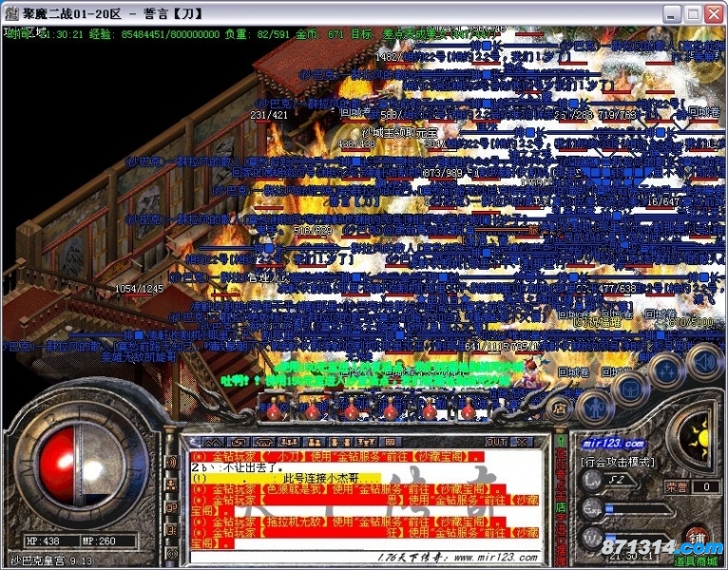The height and width of the screenshot is (570, 728).
Task: Click the three-figures-with-bar icon in chat toolbar
Action: point(365,442)
